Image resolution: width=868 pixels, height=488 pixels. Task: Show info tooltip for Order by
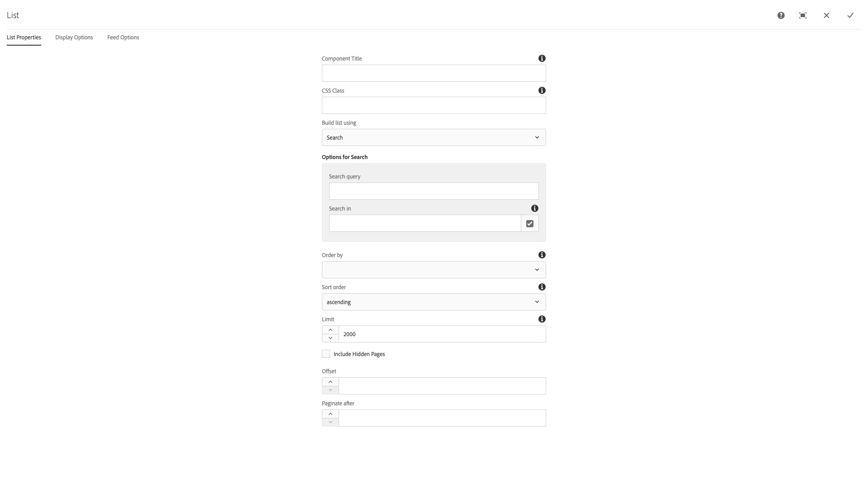click(x=542, y=255)
